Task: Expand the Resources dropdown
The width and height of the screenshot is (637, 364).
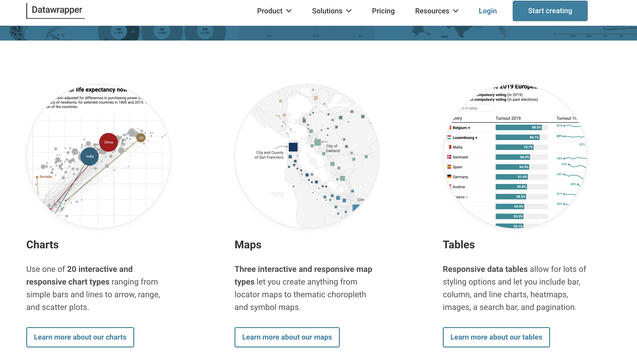Action: coord(436,11)
